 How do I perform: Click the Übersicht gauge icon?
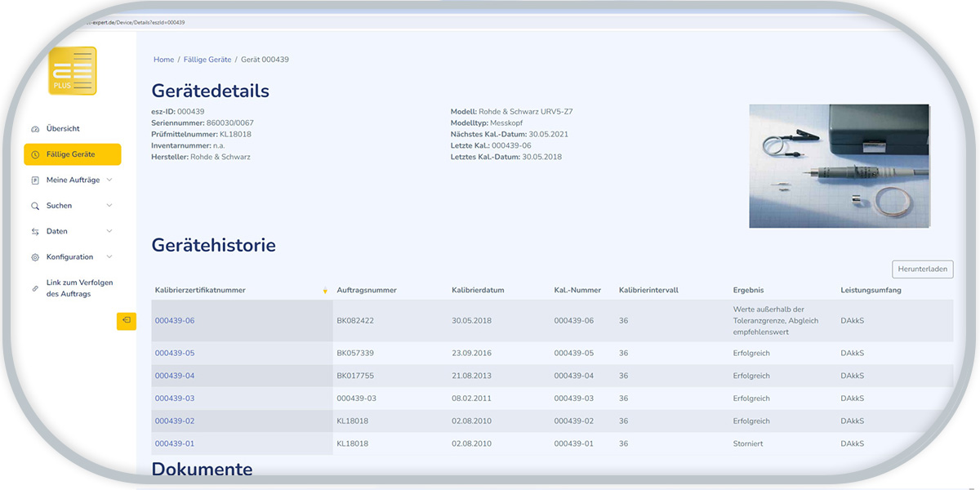click(35, 129)
